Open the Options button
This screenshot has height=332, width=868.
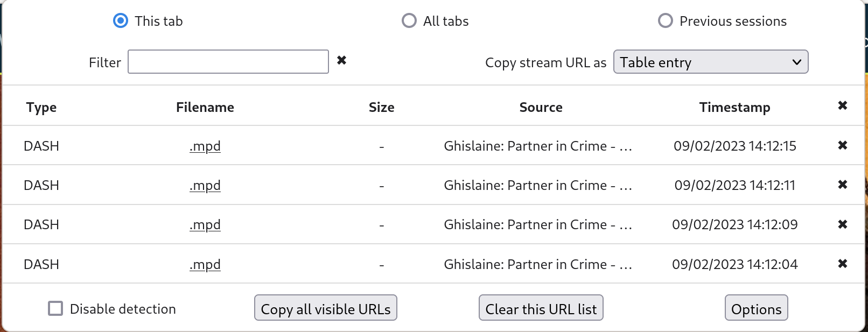tap(756, 308)
